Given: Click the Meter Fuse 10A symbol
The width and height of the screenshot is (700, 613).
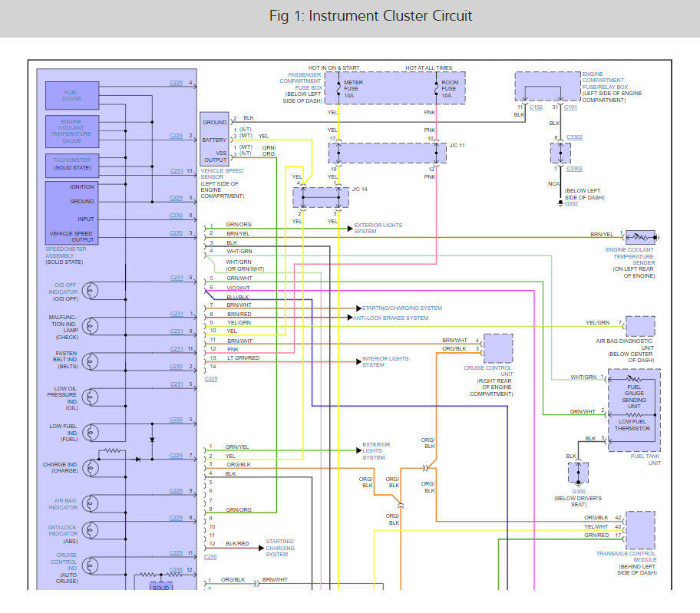Looking at the screenshot, I should coord(338,88).
